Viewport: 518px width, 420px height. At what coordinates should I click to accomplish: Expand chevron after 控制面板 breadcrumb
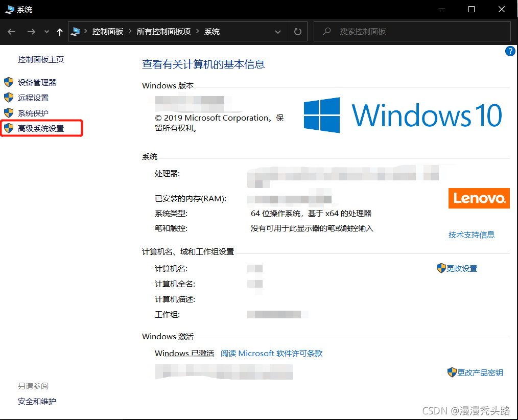point(130,31)
